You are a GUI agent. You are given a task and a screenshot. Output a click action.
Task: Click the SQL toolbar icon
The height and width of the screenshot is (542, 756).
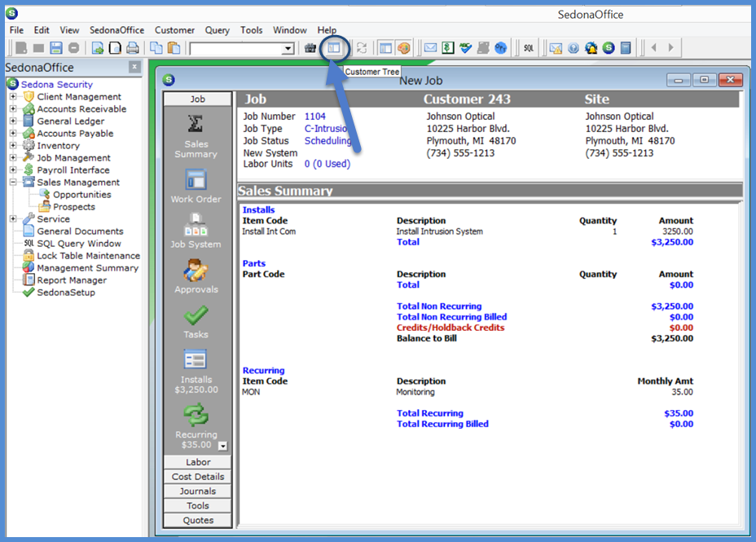tap(529, 48)
